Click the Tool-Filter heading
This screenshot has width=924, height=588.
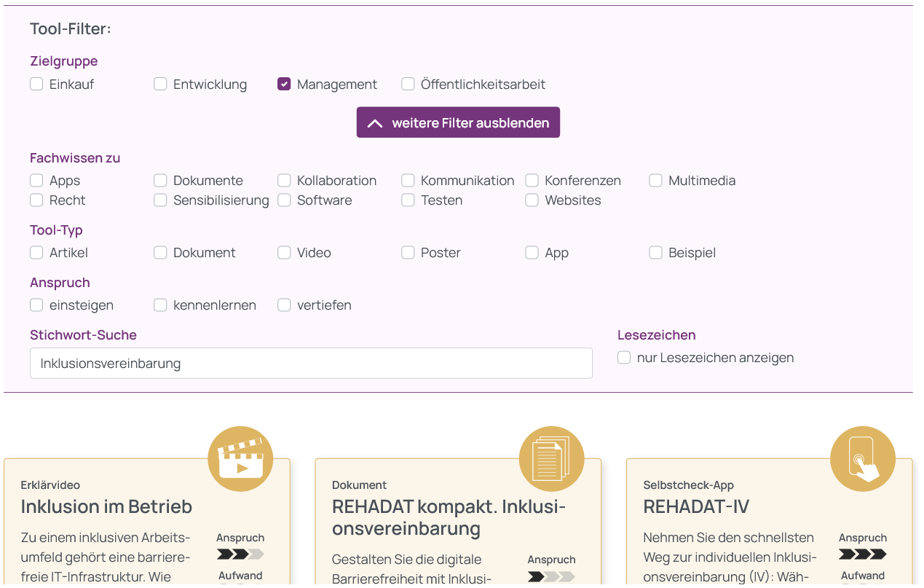point(70,29)
